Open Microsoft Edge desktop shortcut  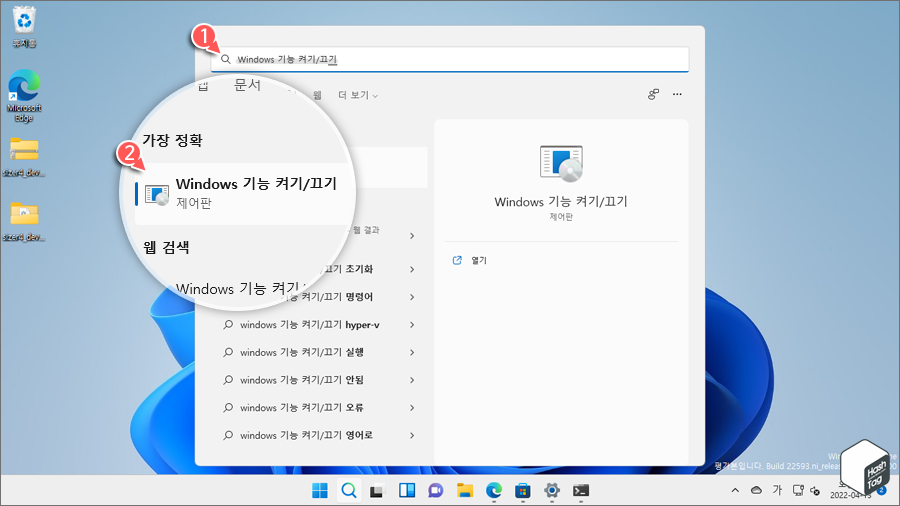[24, 95]
